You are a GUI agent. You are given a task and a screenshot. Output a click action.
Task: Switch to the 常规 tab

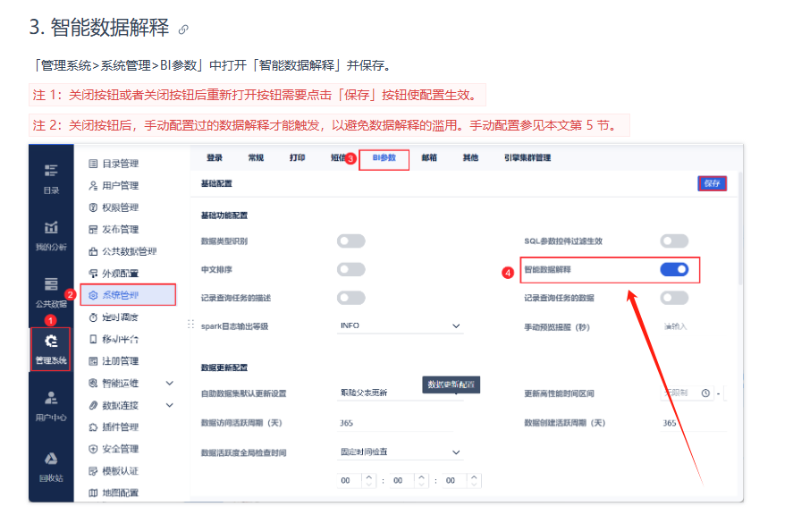(x=256, y=157)
